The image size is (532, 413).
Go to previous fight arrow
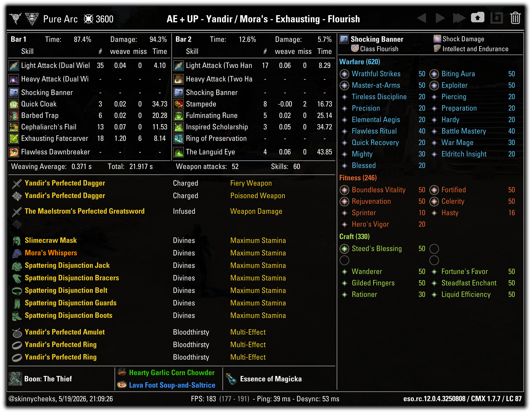[x=422, y=18]
